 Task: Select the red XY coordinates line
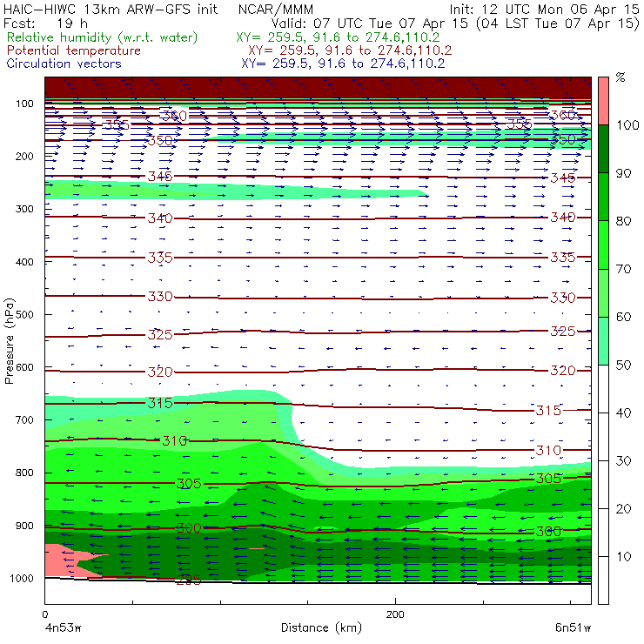[x=350, y=50]
